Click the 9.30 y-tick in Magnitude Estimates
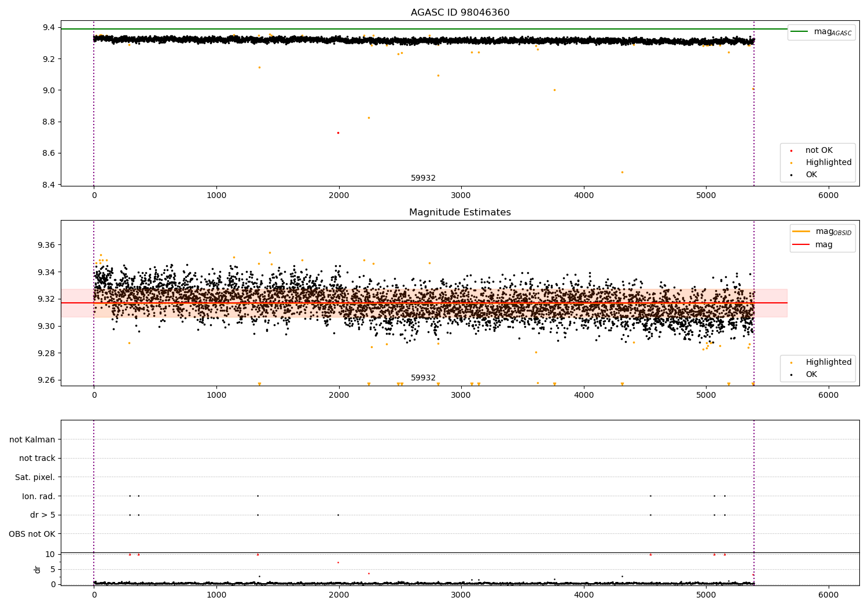 coord(47,327)
